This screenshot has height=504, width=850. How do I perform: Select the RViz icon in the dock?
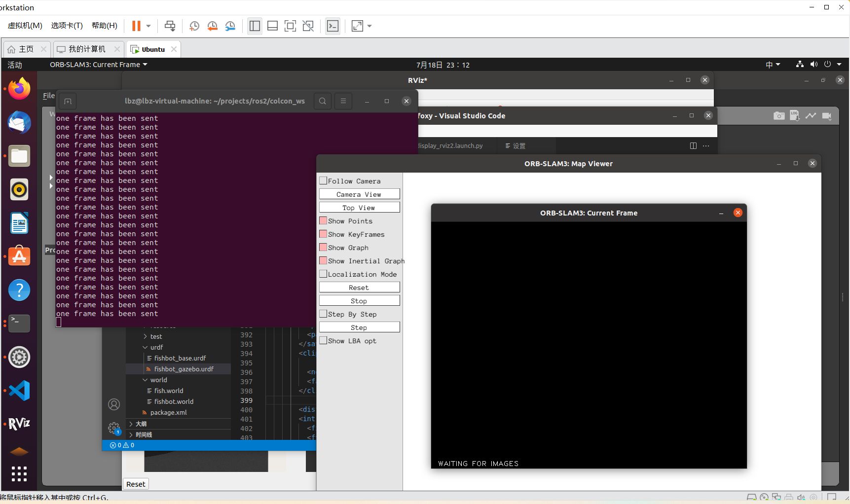point(19,424)
